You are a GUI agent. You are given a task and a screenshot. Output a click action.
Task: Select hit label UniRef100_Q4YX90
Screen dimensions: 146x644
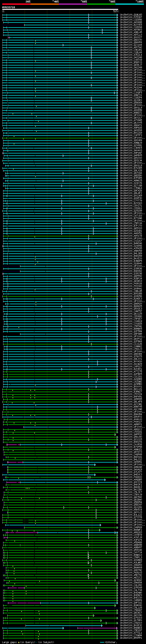click(x=131, y=615)
